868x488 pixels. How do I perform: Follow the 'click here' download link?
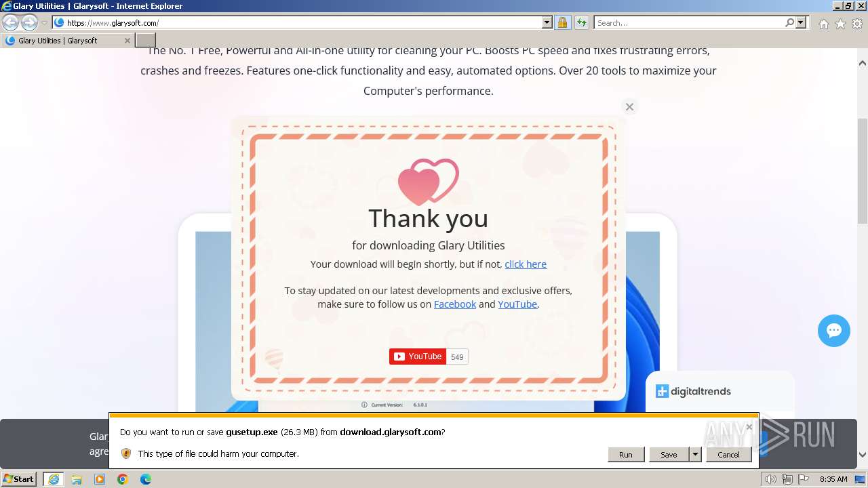[526, 264]
